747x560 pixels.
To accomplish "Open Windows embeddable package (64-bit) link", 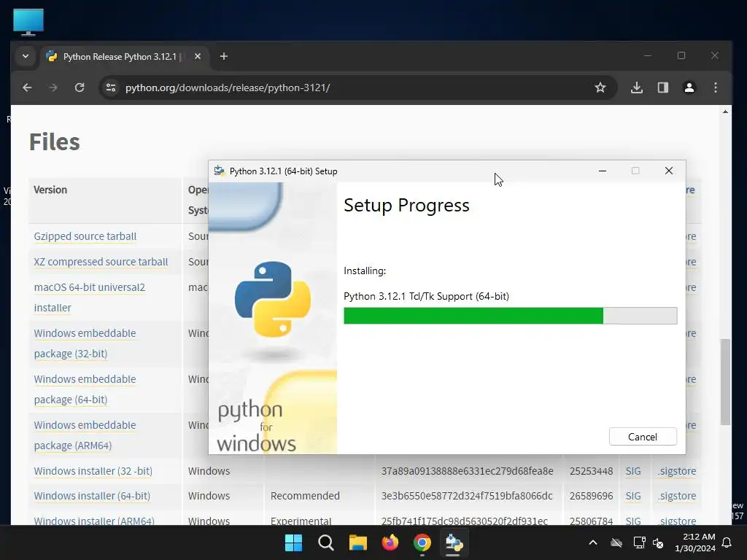I will pyautogui.click(x=85, y=389).
